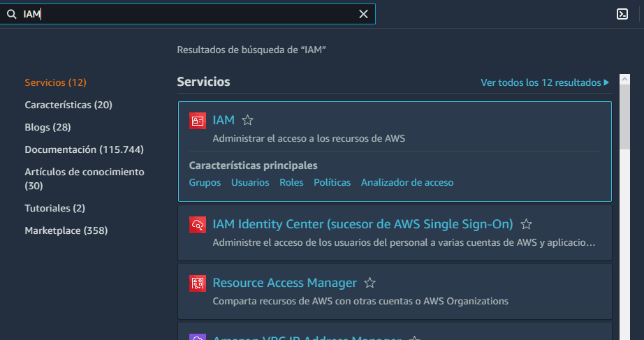Viewport: 644px width, 340px height.
Task: Click the IAM Identity Center icon
Action: 198,225
